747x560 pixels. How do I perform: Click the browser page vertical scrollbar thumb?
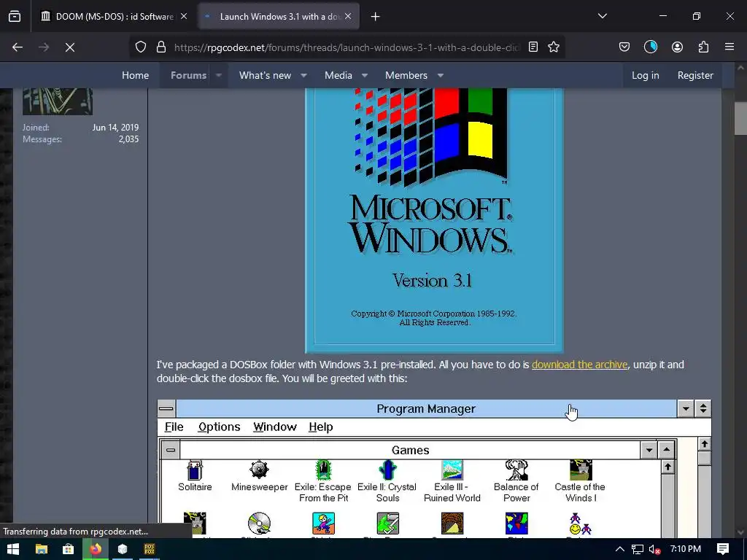coord(741,118)
